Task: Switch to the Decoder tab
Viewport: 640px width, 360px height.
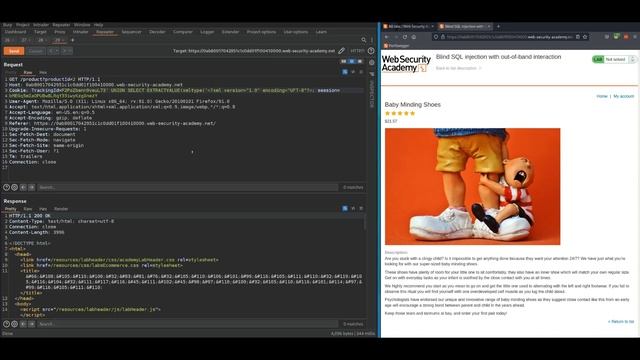Action: (157, 32)
